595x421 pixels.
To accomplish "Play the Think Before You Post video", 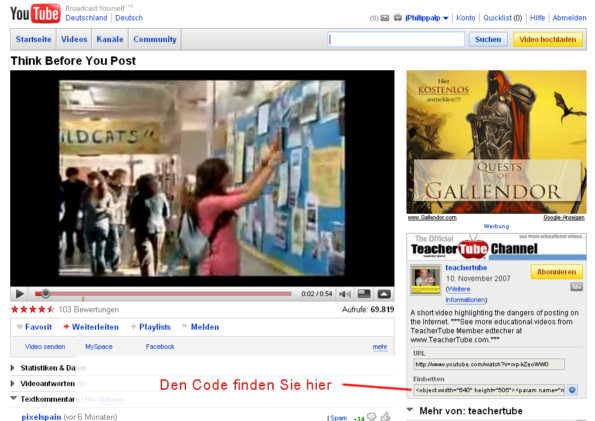I will pyautogui.click(x=19, y=294).
